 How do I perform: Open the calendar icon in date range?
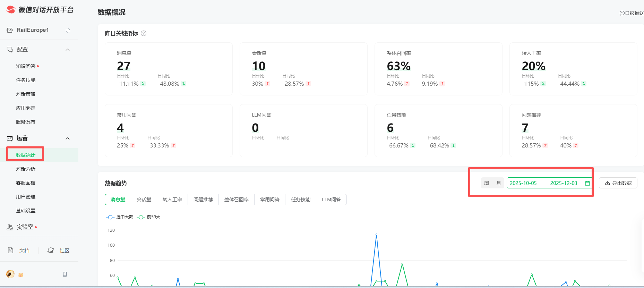(587, 183)
